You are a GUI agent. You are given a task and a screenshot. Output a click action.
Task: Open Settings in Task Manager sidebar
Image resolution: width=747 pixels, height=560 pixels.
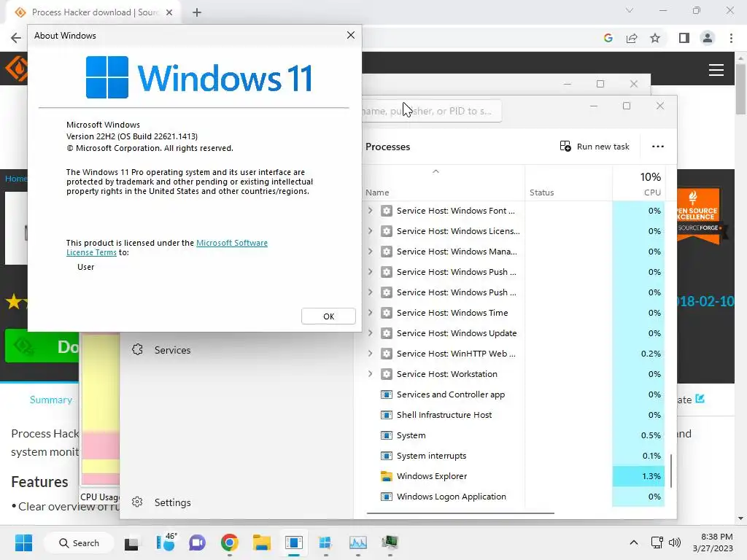point(172,502)
